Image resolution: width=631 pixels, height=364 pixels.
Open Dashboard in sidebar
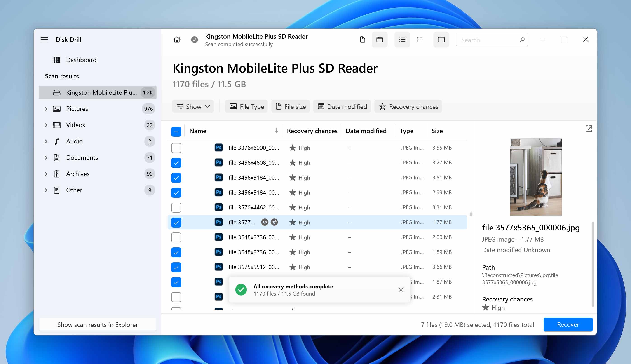pos(97,60)
